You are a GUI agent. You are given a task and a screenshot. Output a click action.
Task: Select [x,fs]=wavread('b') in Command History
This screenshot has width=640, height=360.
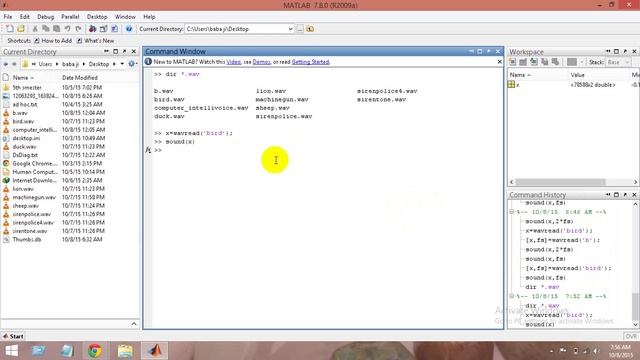[562, 240]
